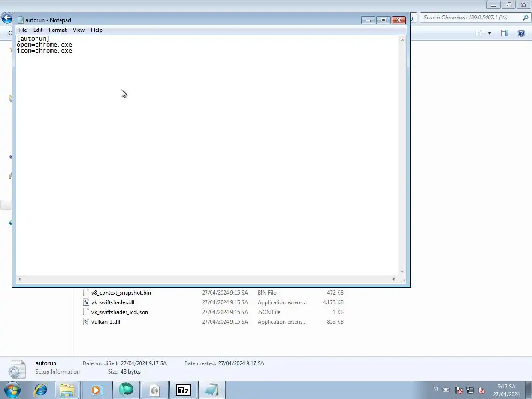532x399 pixels.
Task: Open Explorer Help via question mark icon
Action: [x=521, y=33]
